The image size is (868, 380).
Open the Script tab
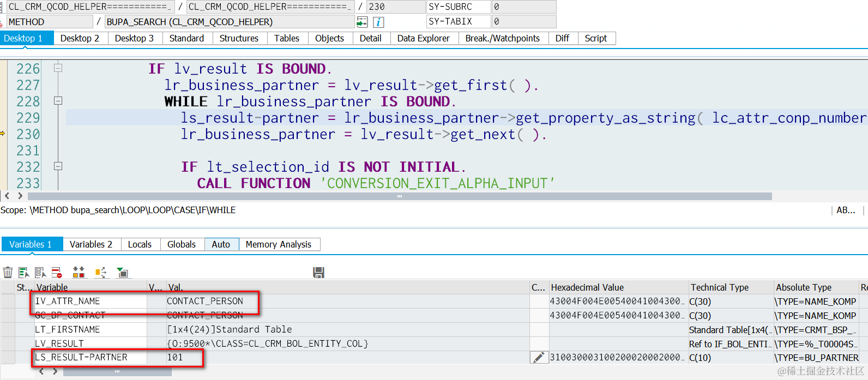coord(596,38)
